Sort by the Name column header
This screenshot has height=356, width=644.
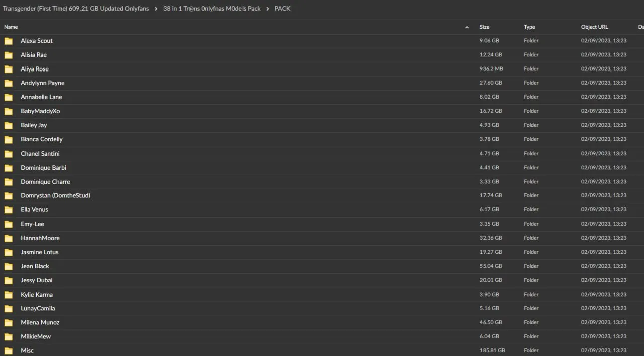pyautogui.click(x=11, y=27)
